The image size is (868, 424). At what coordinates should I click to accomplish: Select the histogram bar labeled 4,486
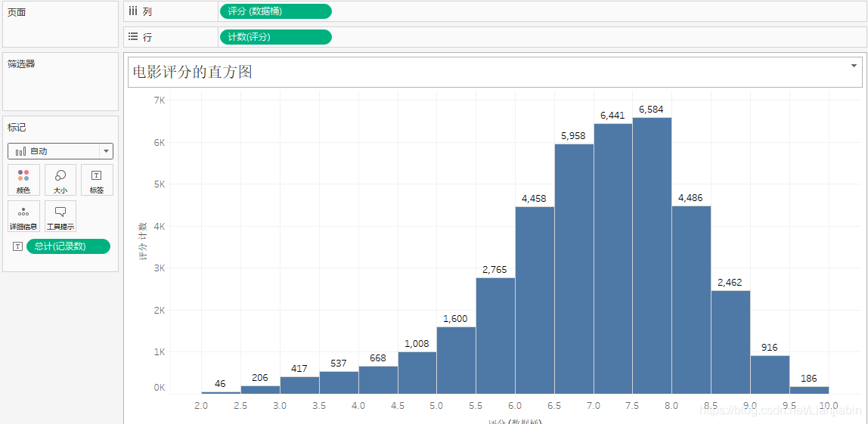pyautogui.click(x=691, y=300)
